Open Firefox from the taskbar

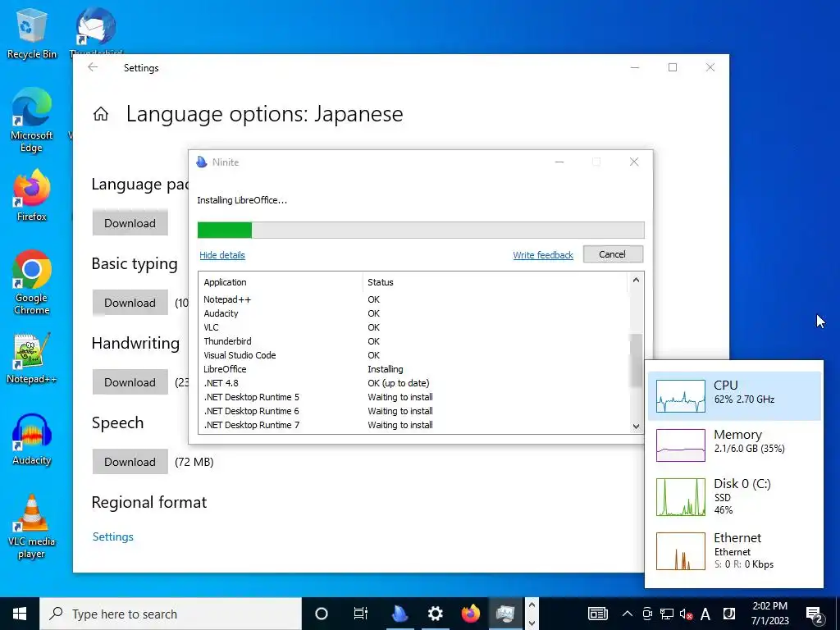click(470, 614)
